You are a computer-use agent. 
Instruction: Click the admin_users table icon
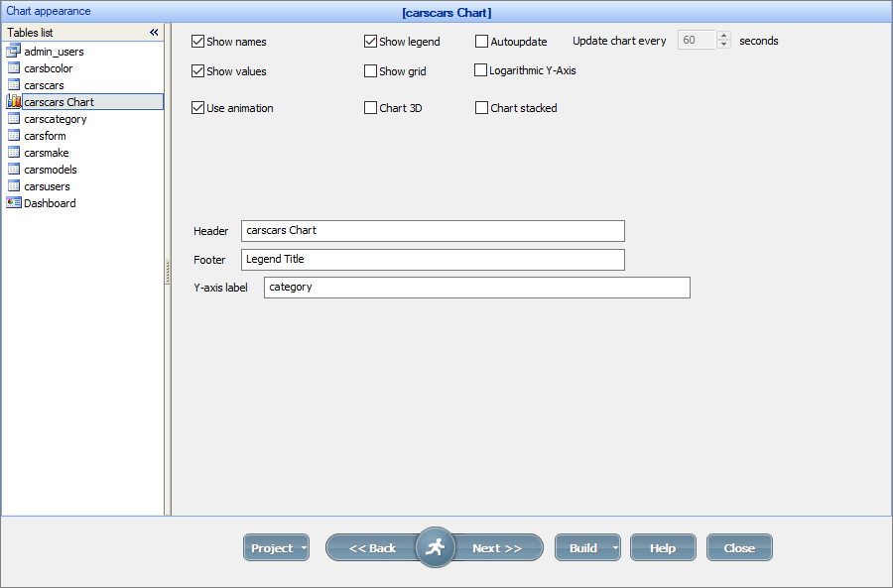14,52
